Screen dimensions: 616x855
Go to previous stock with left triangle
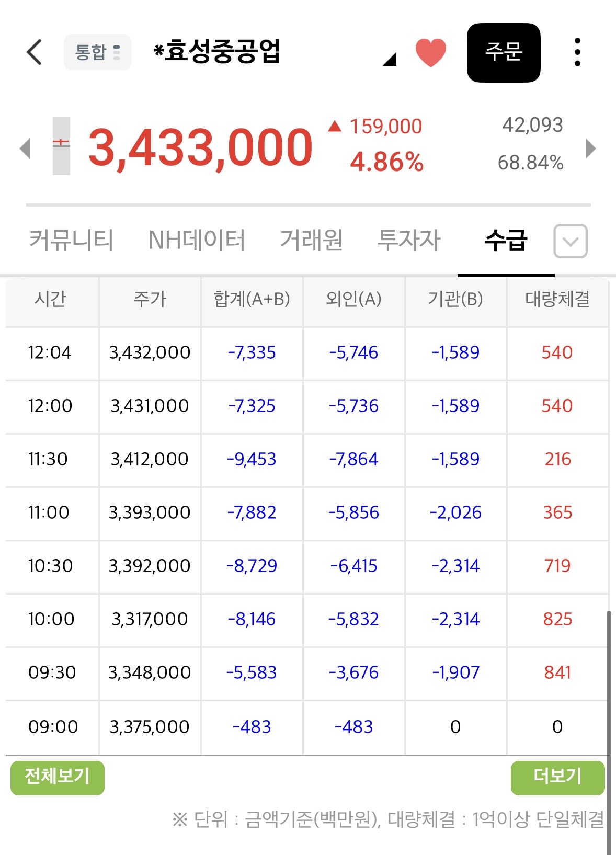(x=25, y=148)
